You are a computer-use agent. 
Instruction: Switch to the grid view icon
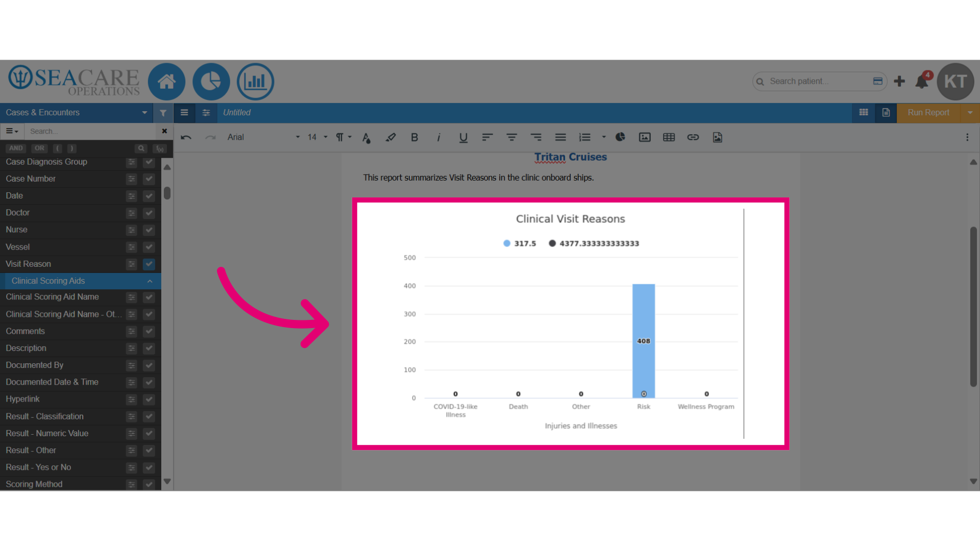coord(864,113)
